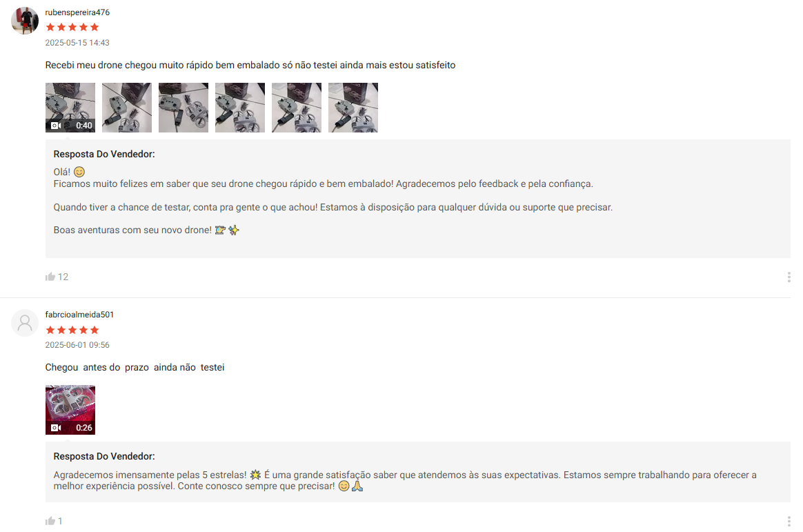Select the five-star rating of rubenspereira476
Image resolution: width=803 pixels, height=532 pixels.
pos(72,27)
